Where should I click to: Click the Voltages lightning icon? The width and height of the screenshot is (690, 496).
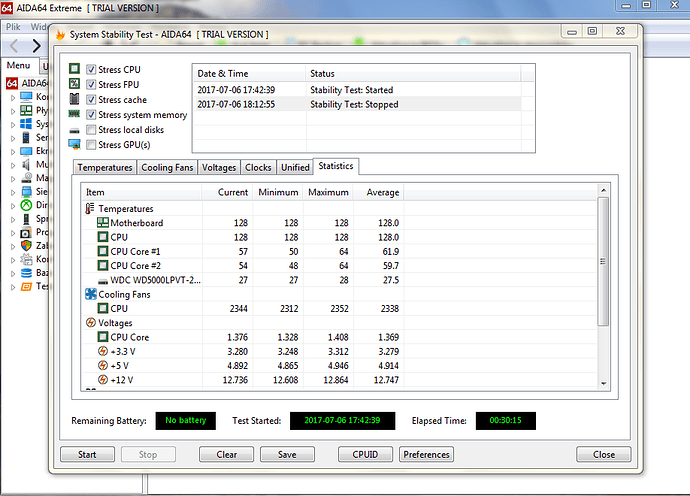[91, 323]
